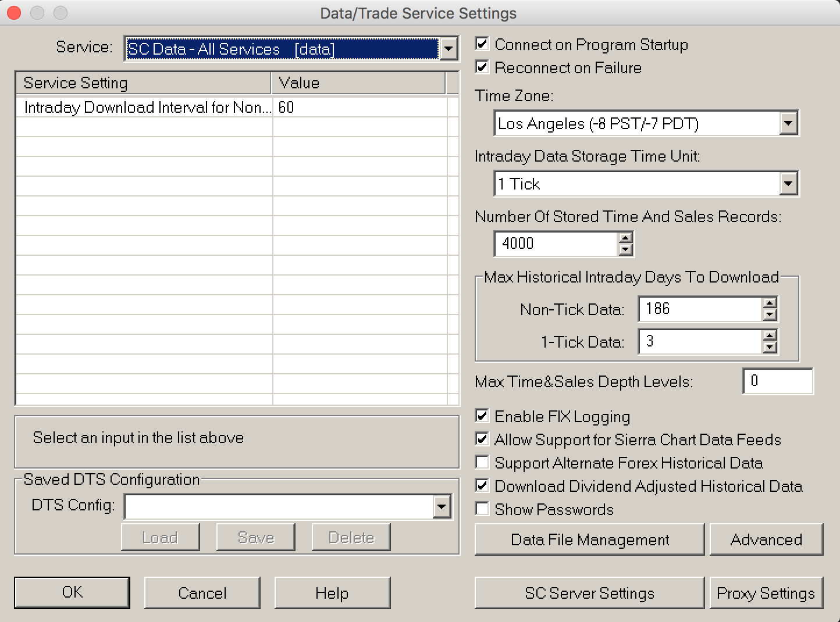Open the DTS Config dropdown arrow
The width and height of the screenshot is (840, 622).
(x=442, y=507)
